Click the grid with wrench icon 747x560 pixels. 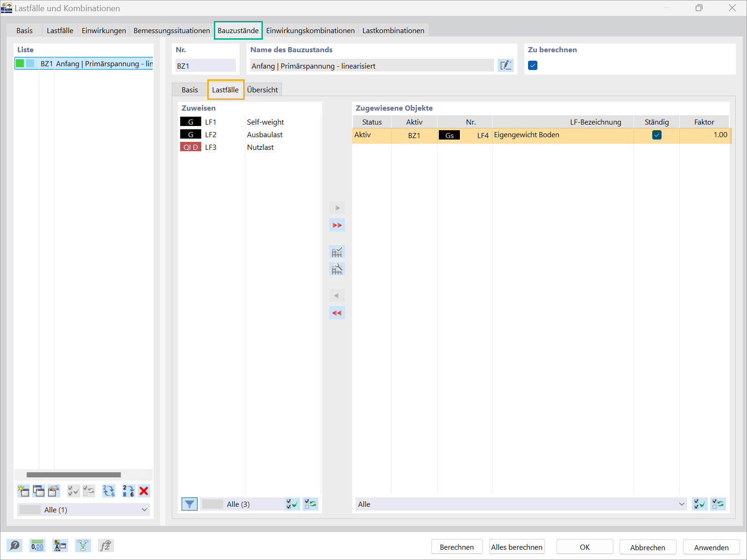click(337, 269)
